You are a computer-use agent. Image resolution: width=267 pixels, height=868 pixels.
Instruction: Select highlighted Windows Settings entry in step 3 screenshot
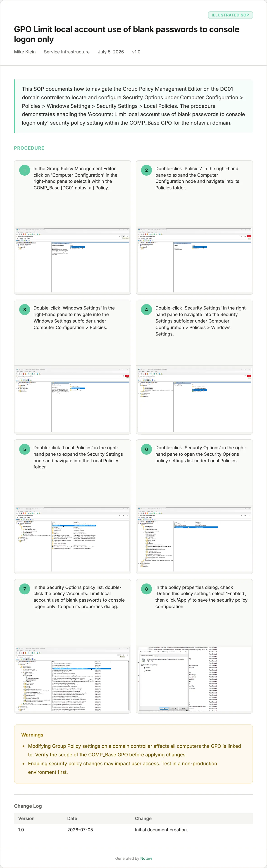point(78,388)
